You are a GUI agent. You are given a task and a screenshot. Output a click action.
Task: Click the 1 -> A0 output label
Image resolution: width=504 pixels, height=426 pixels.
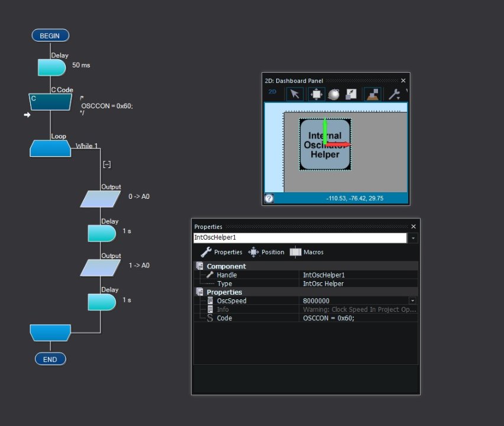[x=139, y=265]
